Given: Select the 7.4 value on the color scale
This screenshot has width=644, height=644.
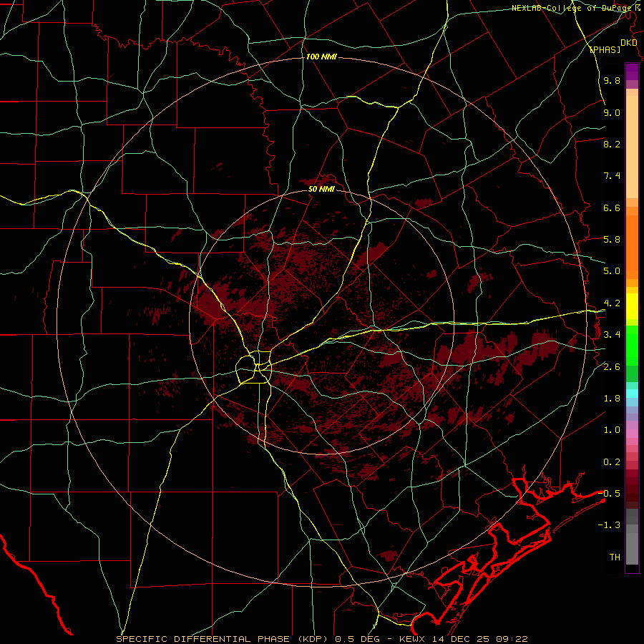Looking at the screenshot, I should (x=612, y=176).
